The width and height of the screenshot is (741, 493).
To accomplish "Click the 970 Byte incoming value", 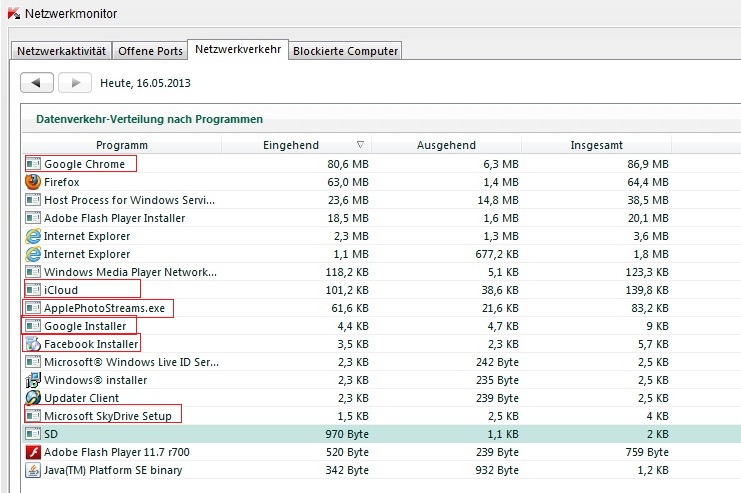I will (347, 434).
